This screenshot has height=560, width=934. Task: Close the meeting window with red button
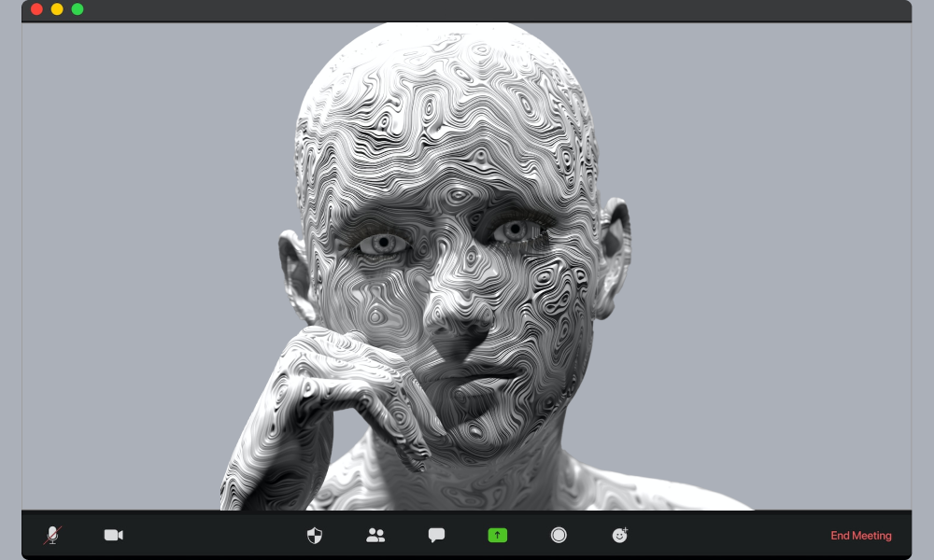[x=36, y=9]
